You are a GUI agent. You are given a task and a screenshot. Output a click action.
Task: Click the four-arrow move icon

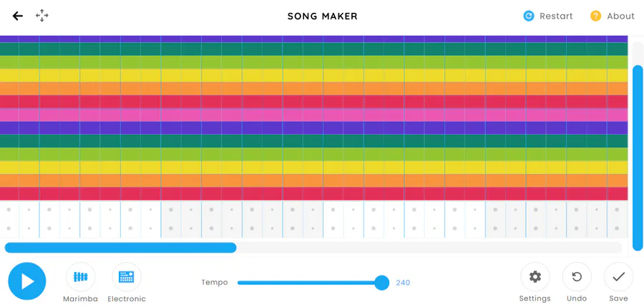[42, 16]
